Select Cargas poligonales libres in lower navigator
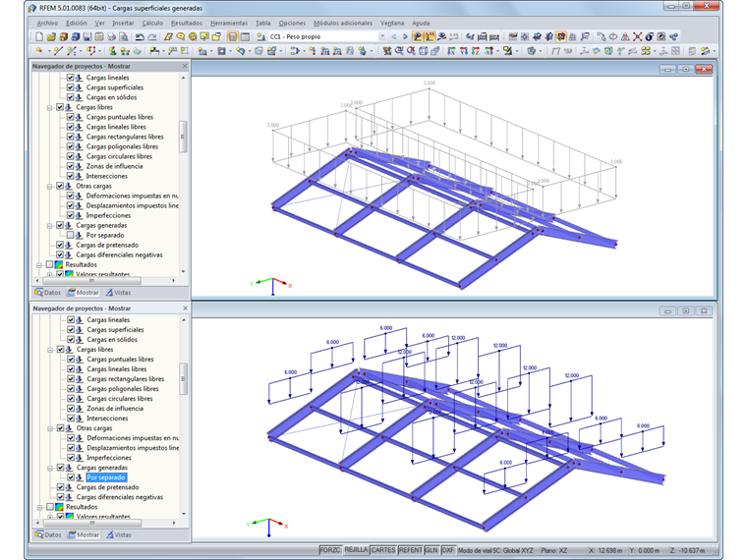The height and width of the screenshot is (560, 747). (x=123, y=389)
